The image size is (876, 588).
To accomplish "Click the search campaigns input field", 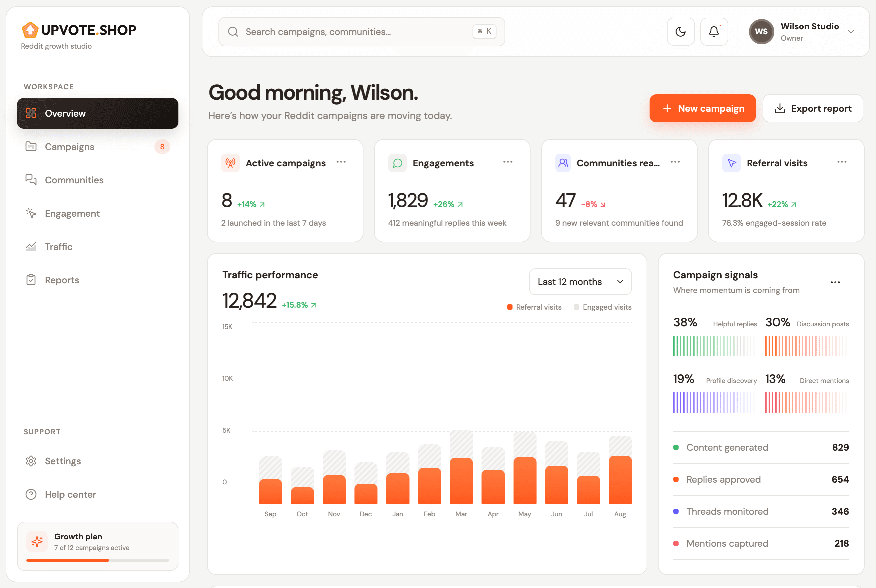I will (x=362, y=32).
